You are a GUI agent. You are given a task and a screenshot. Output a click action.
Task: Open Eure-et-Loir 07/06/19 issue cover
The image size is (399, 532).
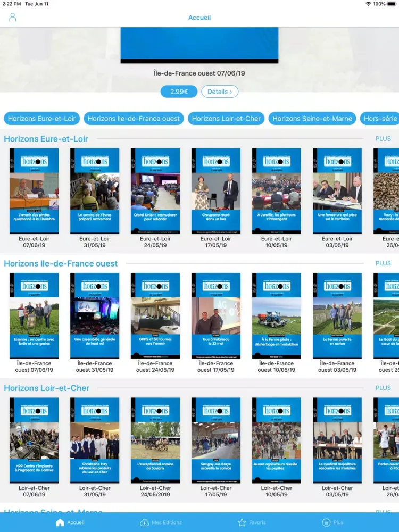tap(34, 191)
